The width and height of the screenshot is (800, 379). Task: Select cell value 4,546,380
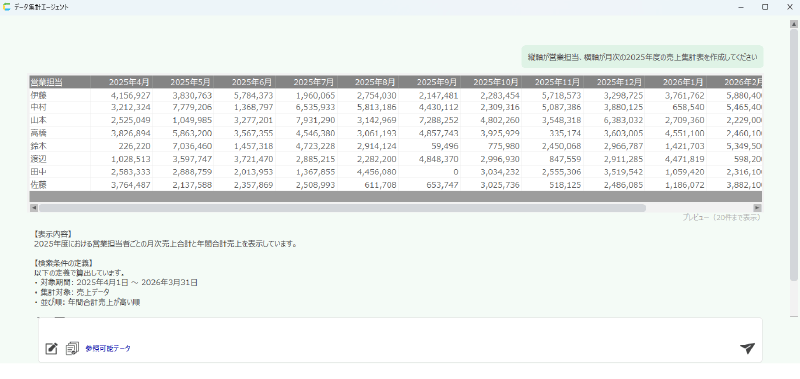[315, 133]
